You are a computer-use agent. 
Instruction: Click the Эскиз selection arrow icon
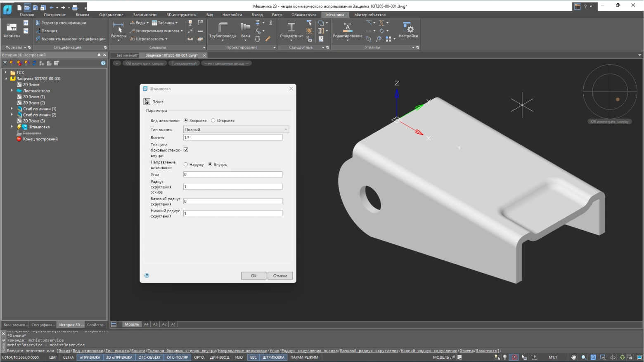click(147, 102)
